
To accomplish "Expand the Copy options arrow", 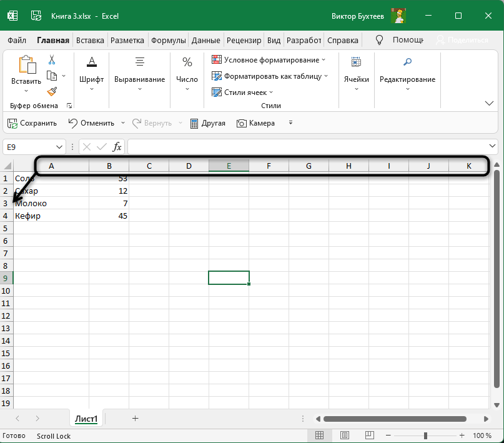I will 64,76.
